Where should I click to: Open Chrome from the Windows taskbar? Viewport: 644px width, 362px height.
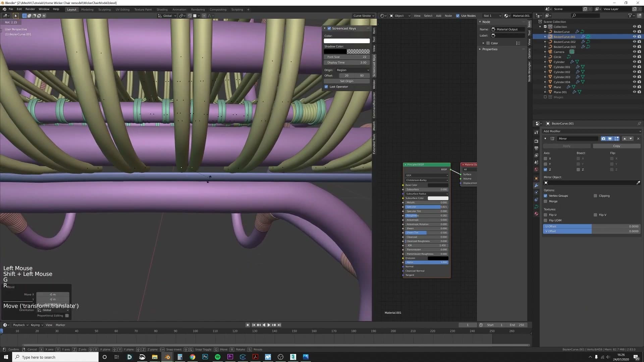[192, 357]
